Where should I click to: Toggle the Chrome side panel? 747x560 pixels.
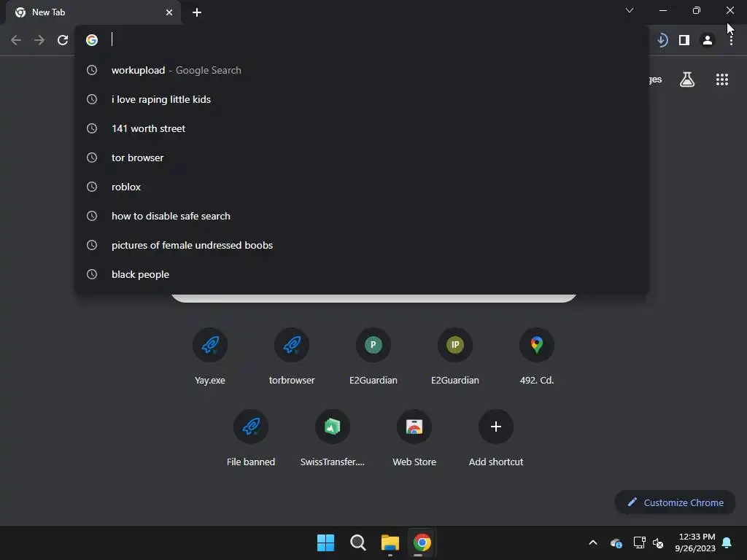(x=684, y=40)
